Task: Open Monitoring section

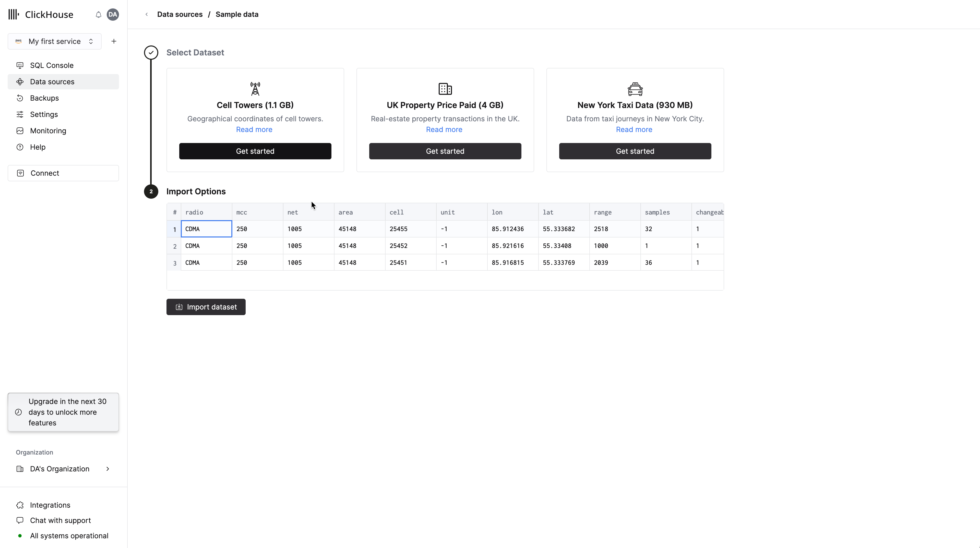Action: click(48, 130)
